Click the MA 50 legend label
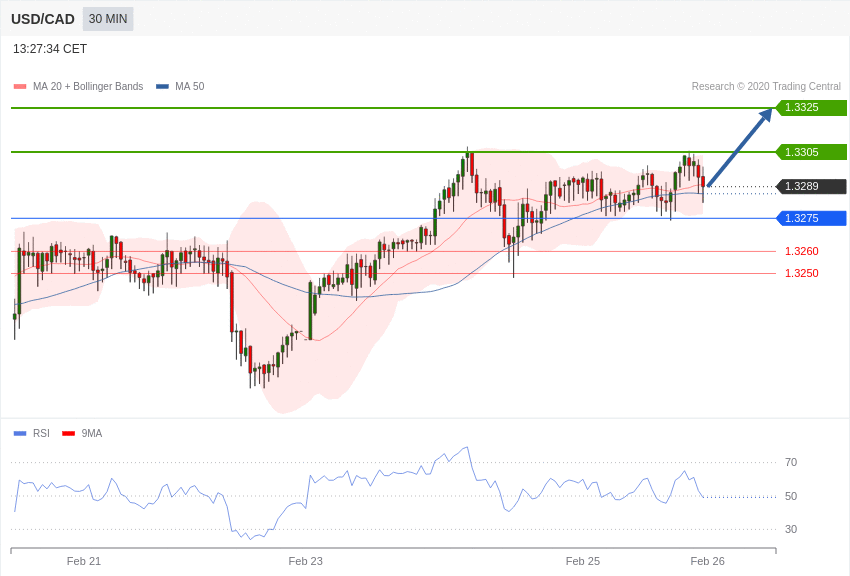This screenshot has height=576, width=850. [190, 86]
